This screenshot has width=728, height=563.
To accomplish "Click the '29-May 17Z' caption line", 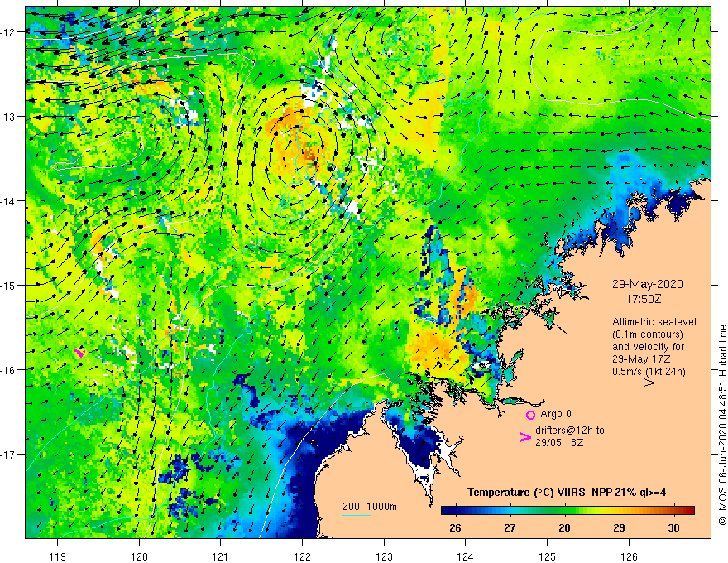I will (640, 359).
